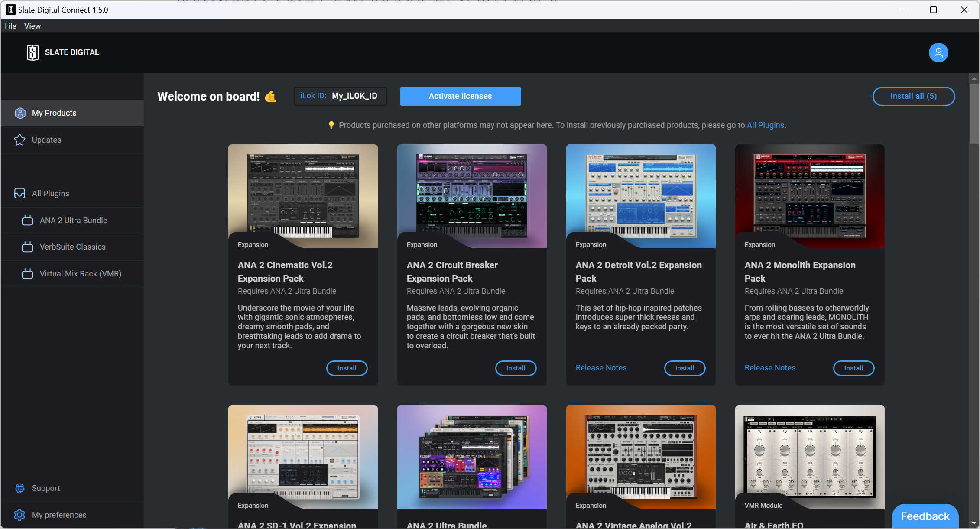The height and width of the screenshot is (529, 980).
Task: Click the Updates star icon
Action: [x=20, y=140]
